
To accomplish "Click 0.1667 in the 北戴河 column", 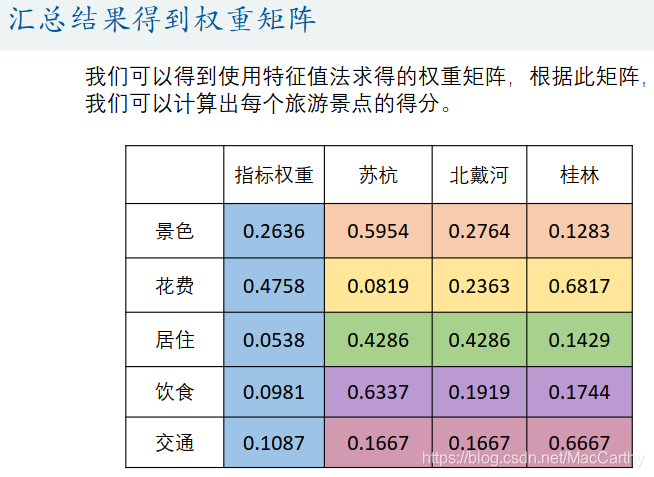I will pyautogui.click(x=479, y=442).
